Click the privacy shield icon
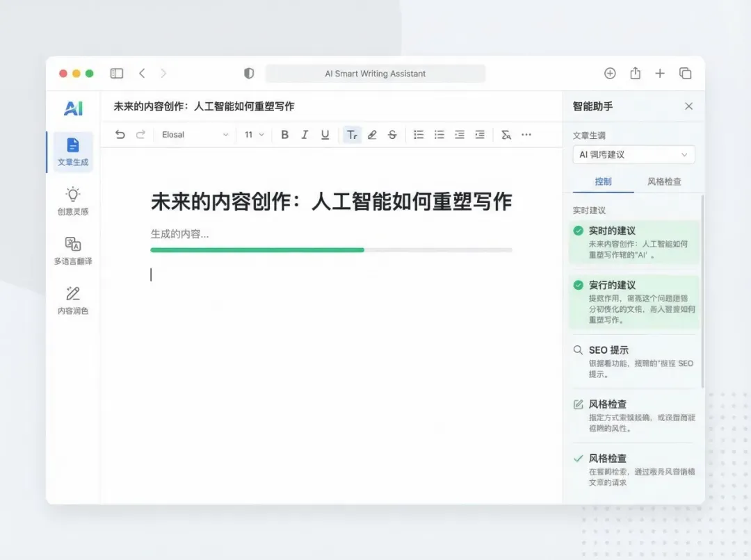 click(249, 73)
